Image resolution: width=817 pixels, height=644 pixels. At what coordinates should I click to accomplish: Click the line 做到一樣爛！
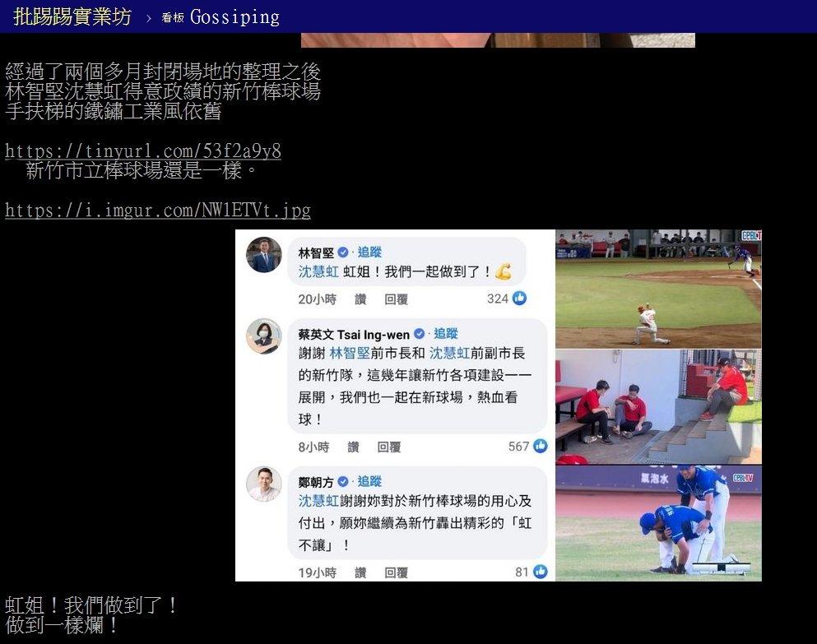tap(62, 625)
